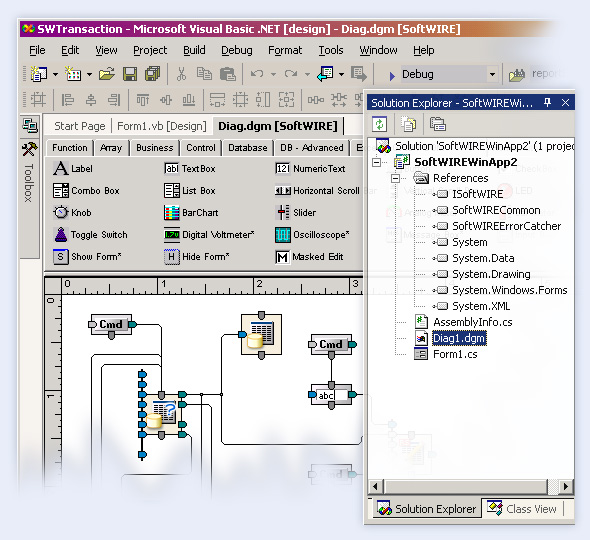Viewport: 590px width, 540px height.
Task: Click the Save All icon
Action: click(x=152, y=74)
